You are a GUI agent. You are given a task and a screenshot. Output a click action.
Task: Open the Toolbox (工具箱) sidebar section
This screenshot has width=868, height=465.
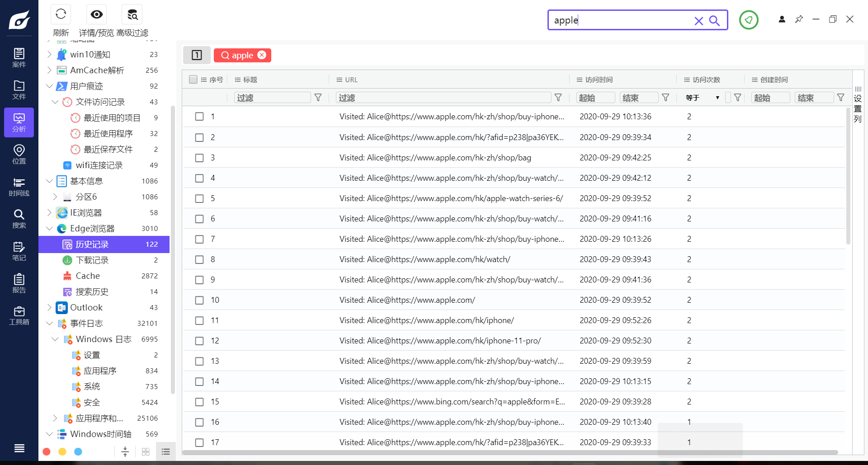(19, 316)
